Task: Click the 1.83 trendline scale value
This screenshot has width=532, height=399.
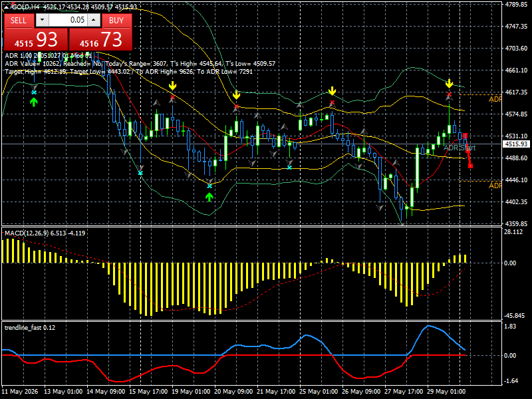Action: 511,327
